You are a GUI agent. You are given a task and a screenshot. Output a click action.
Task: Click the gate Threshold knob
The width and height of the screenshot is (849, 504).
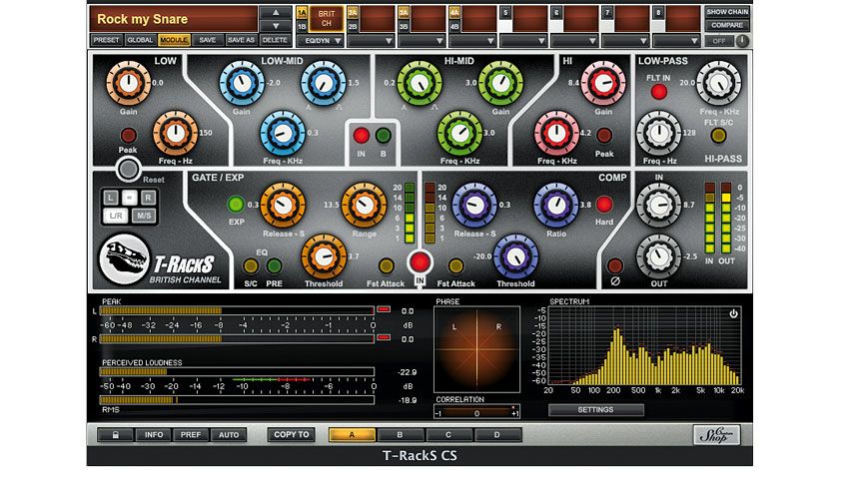[324, 256]
